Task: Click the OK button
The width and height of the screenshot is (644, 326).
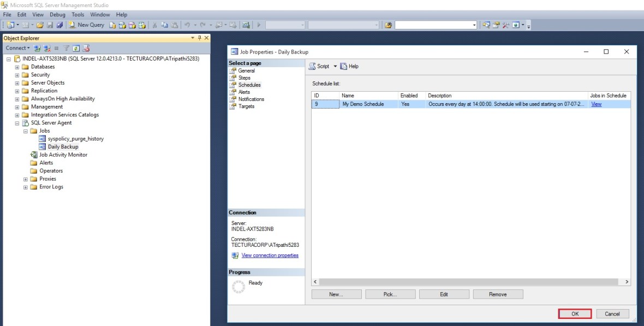Action: point(575,313)
